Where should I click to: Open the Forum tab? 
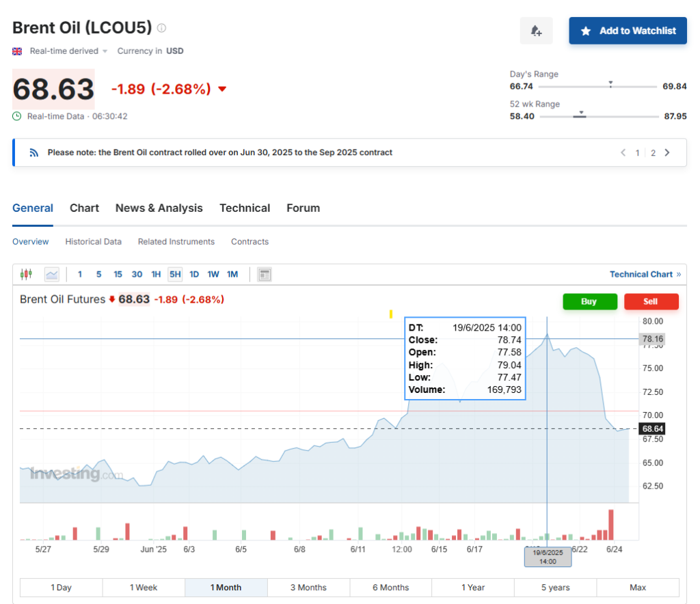point(303,208)
